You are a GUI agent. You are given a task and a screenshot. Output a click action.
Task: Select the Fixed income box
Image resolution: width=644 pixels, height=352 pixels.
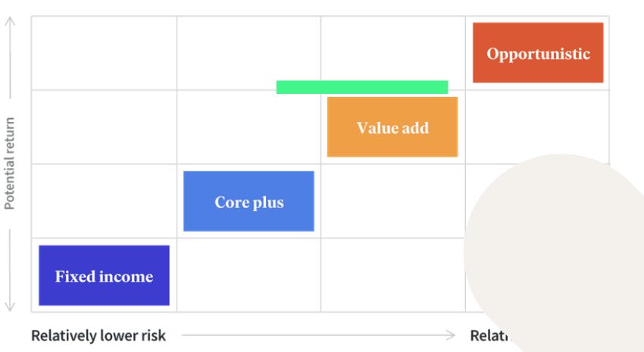(104, 276)
